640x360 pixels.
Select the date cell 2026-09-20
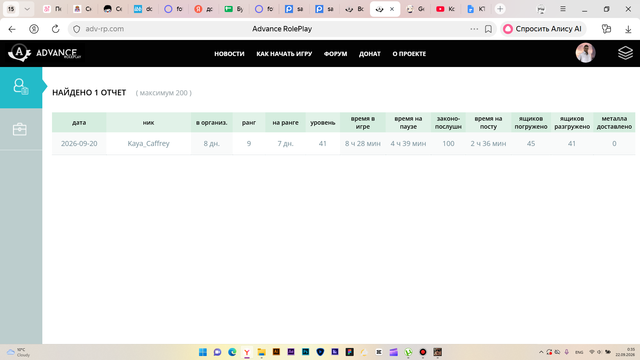pos(79,143)
